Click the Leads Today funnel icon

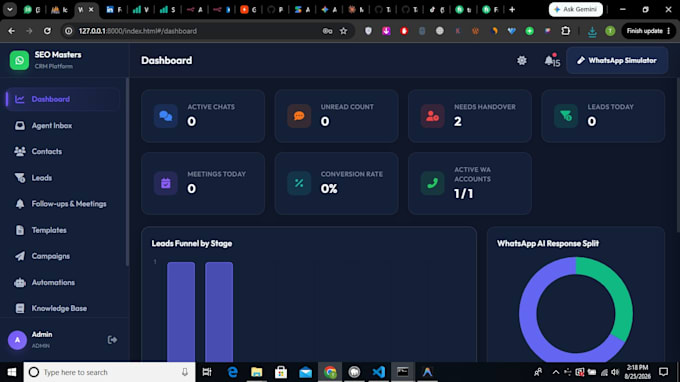click(566, 116)
